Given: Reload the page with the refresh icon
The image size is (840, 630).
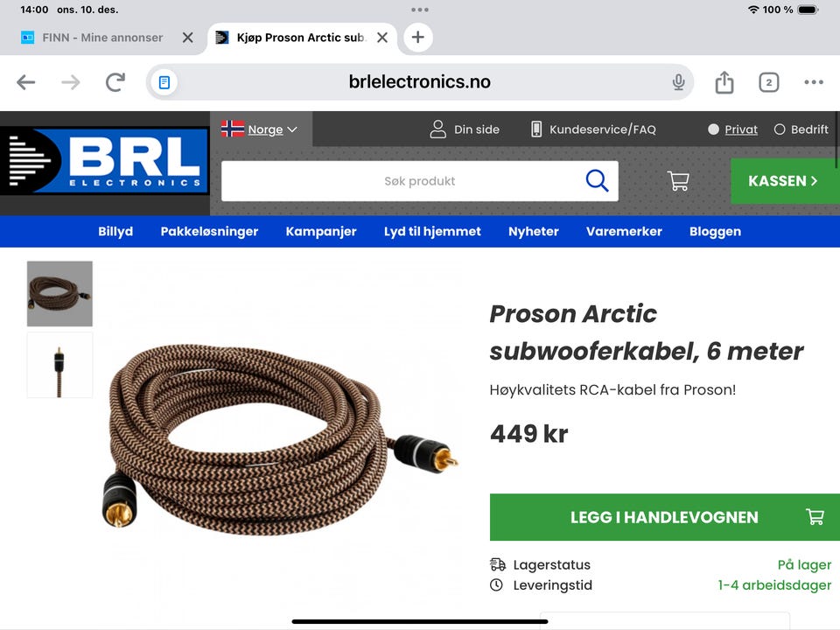Looking at the screenshot, I should [115, 82].
